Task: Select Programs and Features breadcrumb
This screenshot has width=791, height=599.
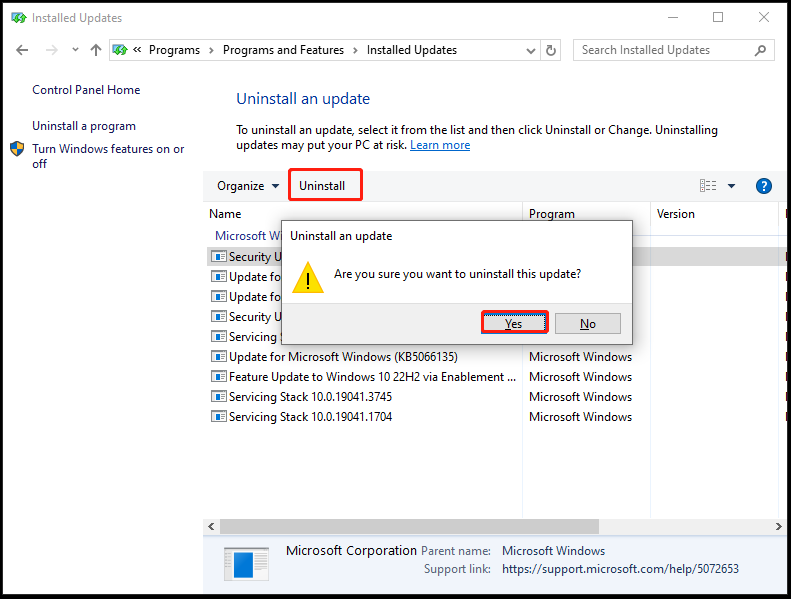Action: pyautogui.click(x=283, y=50)
